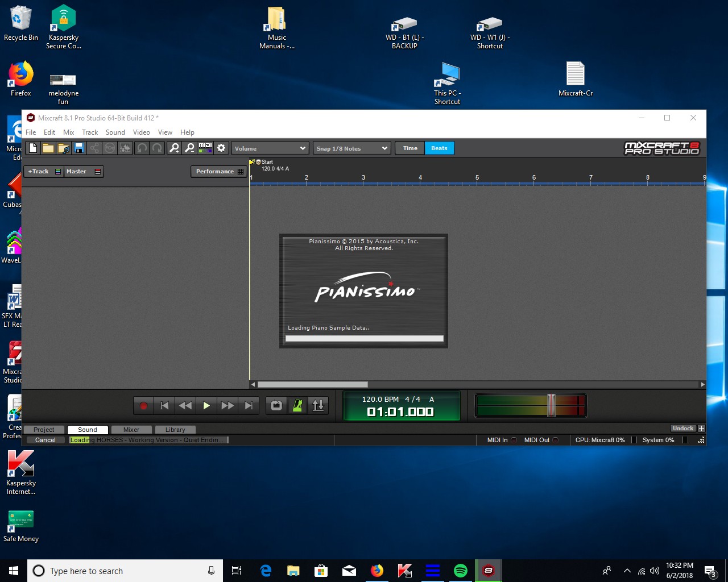The width and height of the screenshot is (728, 582).
Task: Click the 120.0 BPM tempo display
Action: click(380, 399)
